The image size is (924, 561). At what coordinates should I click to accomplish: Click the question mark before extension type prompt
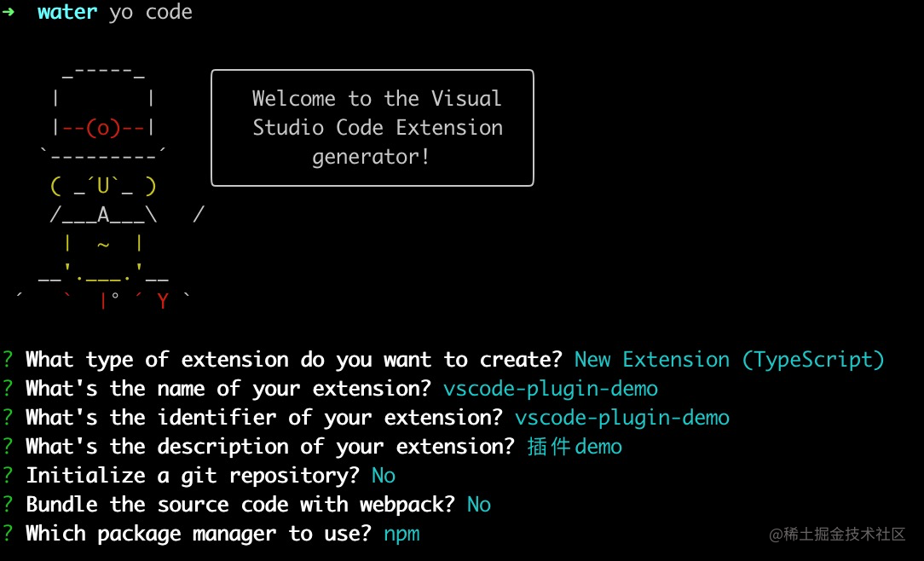pyautogui.click(x=8, y=359)
